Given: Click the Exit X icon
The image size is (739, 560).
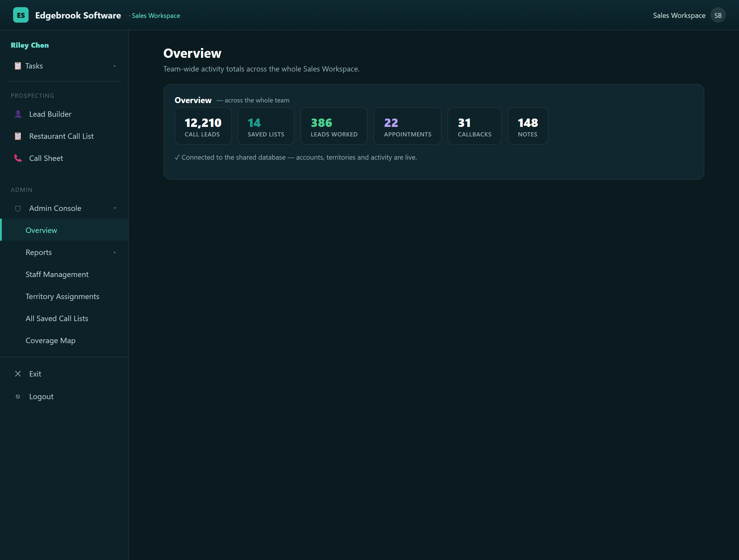Looking at the screenshot, I should [18, 374].
